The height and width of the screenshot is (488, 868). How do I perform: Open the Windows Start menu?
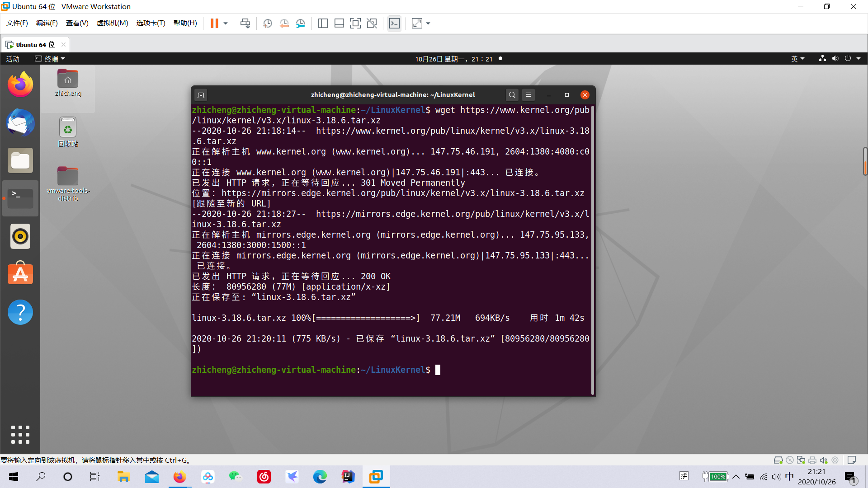coord(14,477)
